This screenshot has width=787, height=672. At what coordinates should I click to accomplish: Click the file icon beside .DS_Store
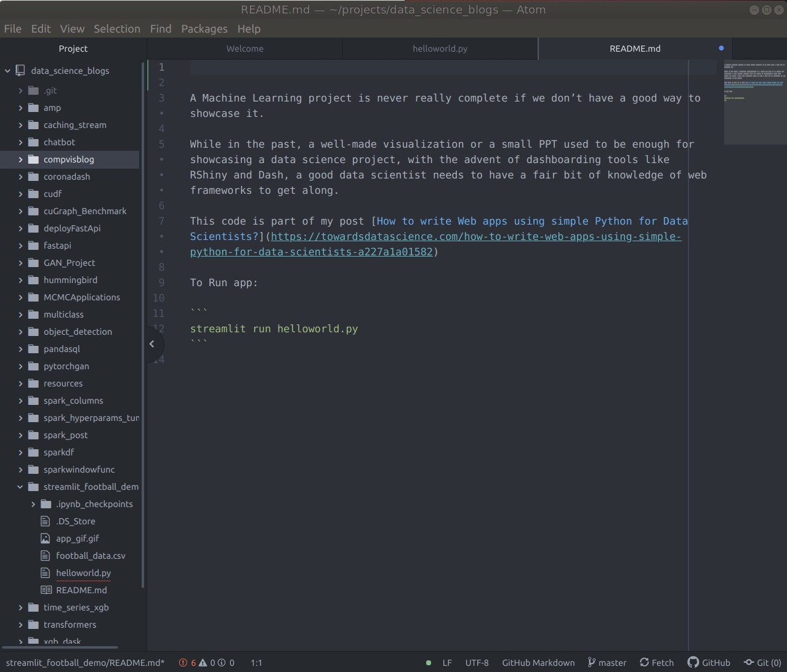45,521
